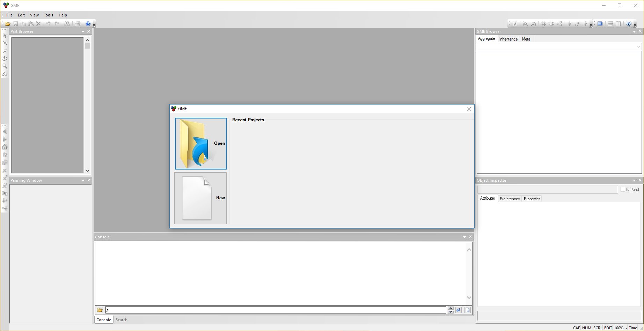
Task: Open the Tools menu
Action: coord(49,15)
